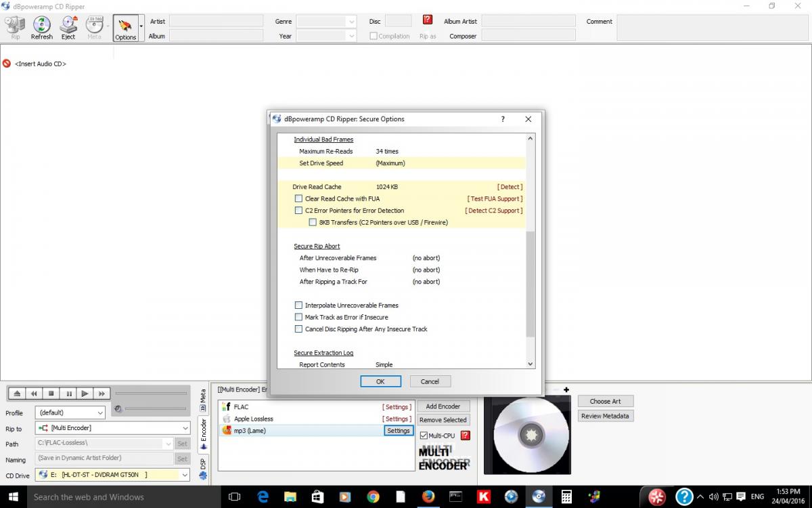The height and width of the screenshot is (508, 812).
Task: Click the red help icon next to Multi-CPU
Action: (465, 436)
